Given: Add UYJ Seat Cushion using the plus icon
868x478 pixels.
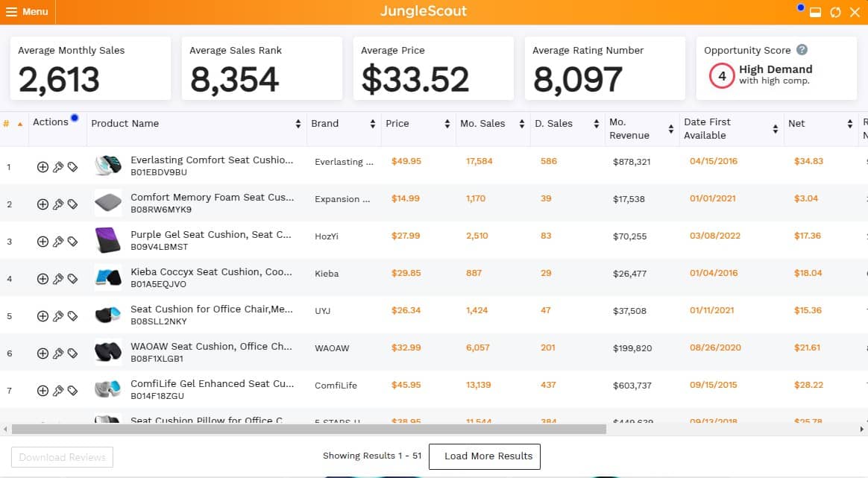Looking at the screenshot, I should 43,315.
